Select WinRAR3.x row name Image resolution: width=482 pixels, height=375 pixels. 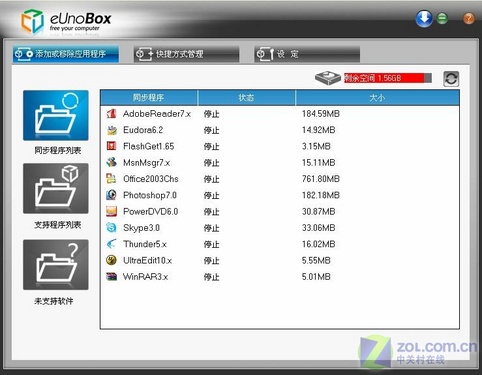click(x=145, y=277)
